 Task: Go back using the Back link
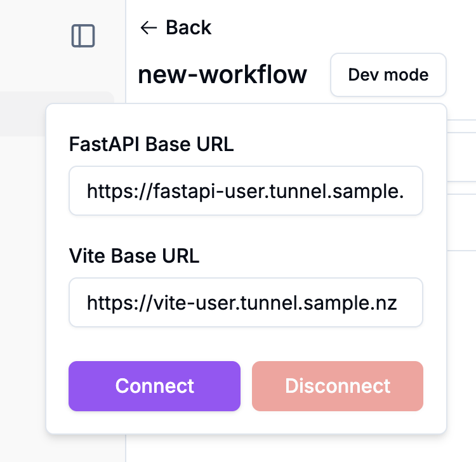175,28
